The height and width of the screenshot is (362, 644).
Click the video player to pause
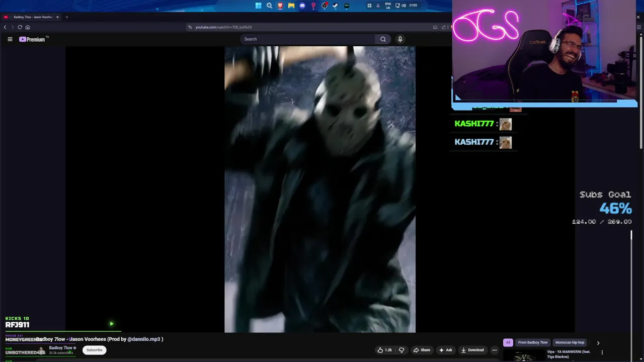[320, 190]
